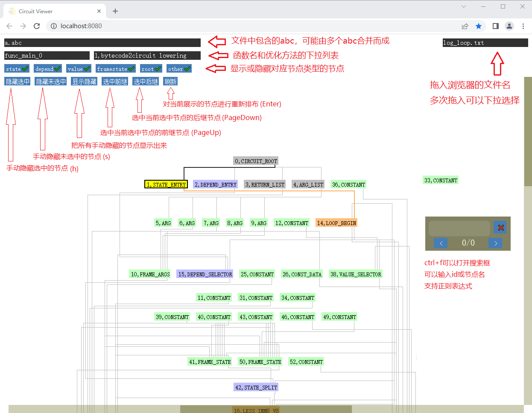
Task: Go to previous search result arrow
Action: tap(441, 243)
